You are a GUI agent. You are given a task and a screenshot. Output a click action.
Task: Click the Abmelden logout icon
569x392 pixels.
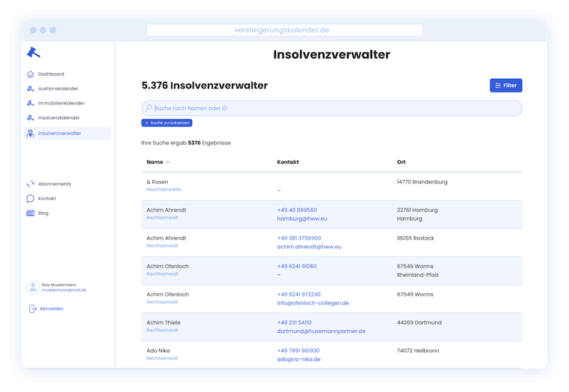pyautogui.click(x=33, y=309)
